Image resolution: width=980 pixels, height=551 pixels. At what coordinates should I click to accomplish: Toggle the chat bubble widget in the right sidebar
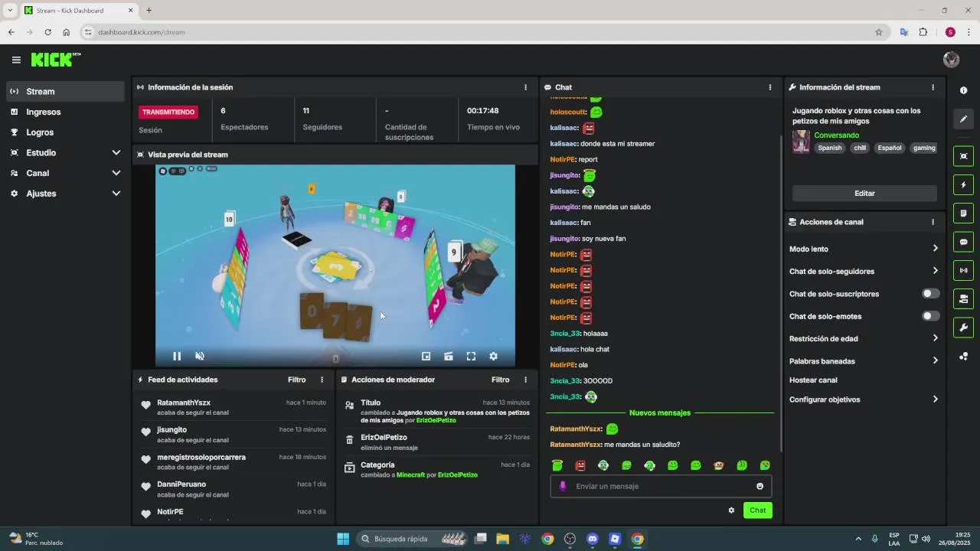[963, 242]
